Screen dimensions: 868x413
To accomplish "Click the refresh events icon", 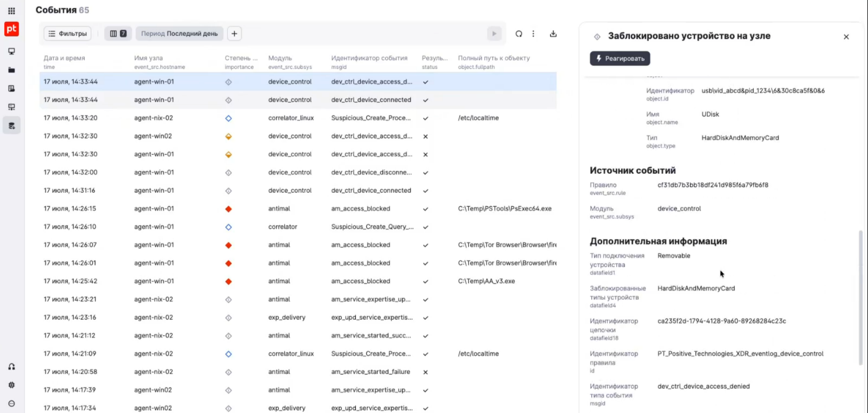I will tap(519, 33).
